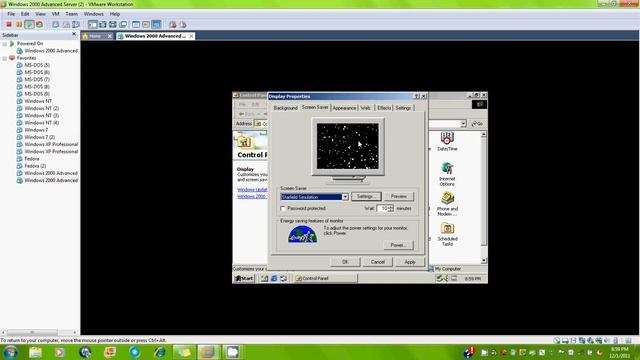Open the Screen Saver selection dropdown
The width and height of the screenshot is (640, 360).
point(345,197)
